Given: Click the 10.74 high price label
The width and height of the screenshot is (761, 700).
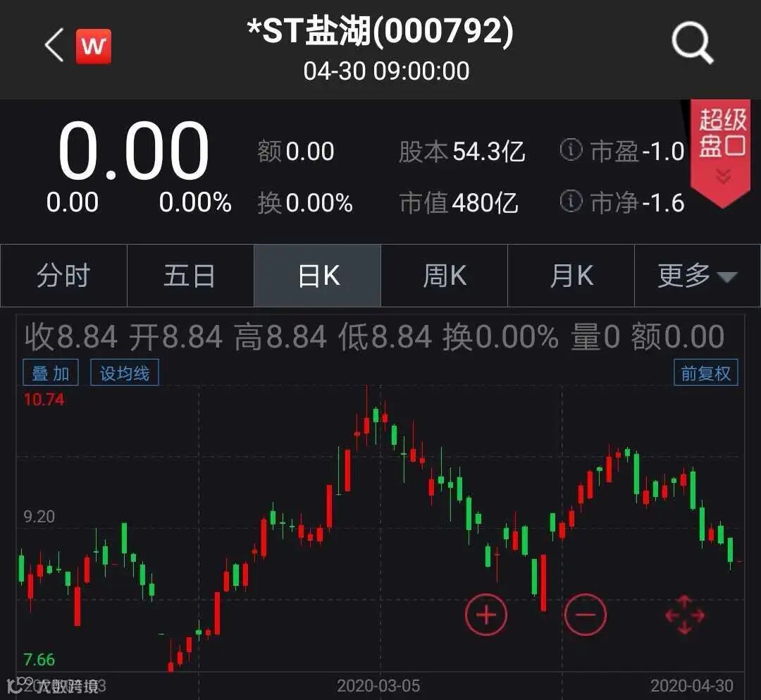Looking at the screenshot, I should click(44, 400).
